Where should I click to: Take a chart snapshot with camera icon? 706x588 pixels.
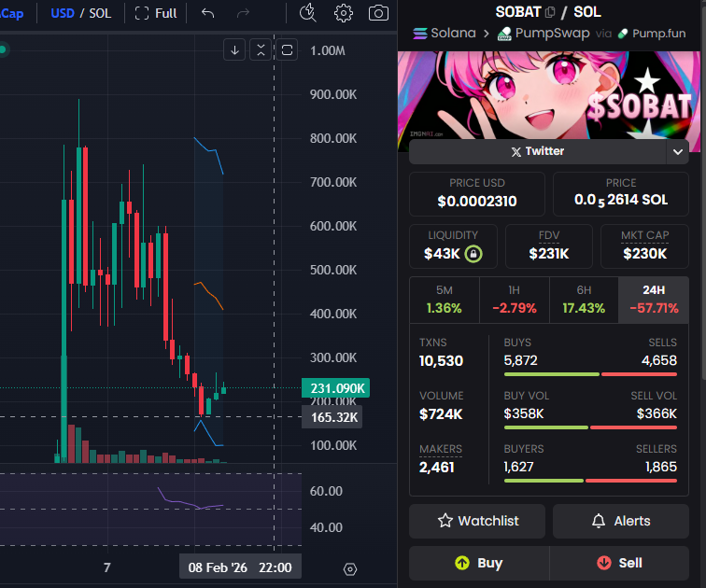(378, 13)
